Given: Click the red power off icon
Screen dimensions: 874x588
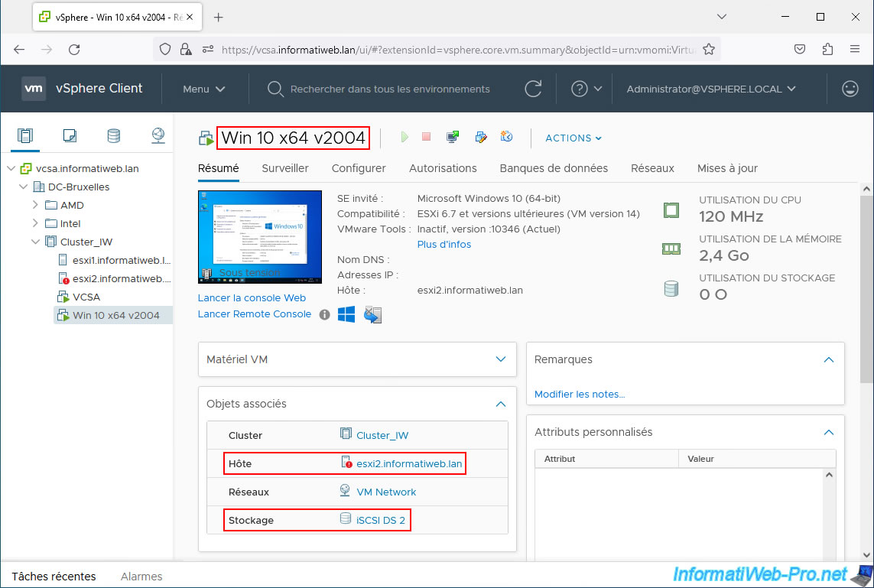Looking at the screenshot, I should pos(427,138).
